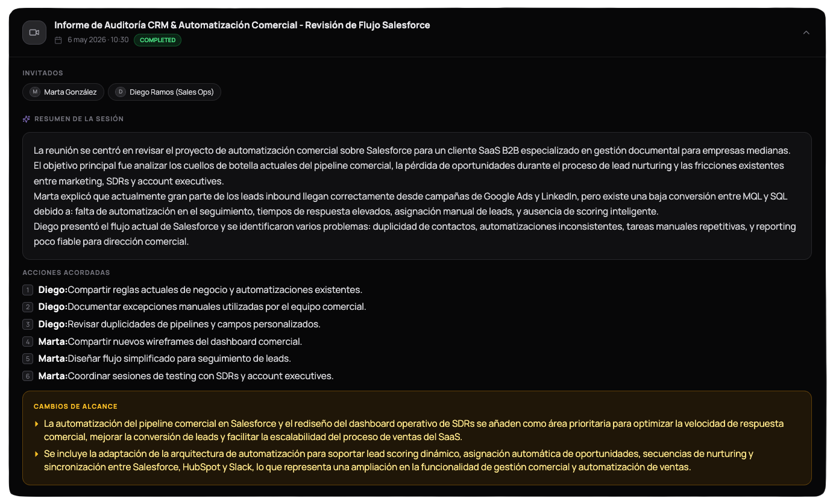Click the first scope change bullet arrow
833x504 pixels.
click(x=37, y=424)
